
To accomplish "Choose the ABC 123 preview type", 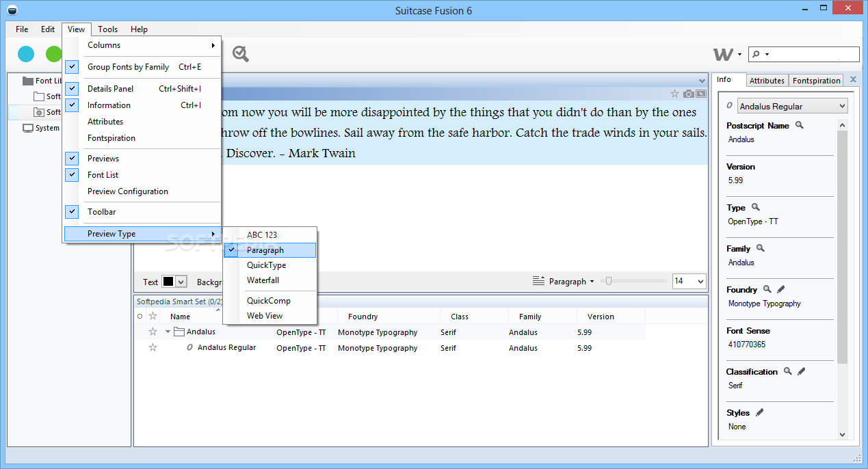I will pos(270,234).
